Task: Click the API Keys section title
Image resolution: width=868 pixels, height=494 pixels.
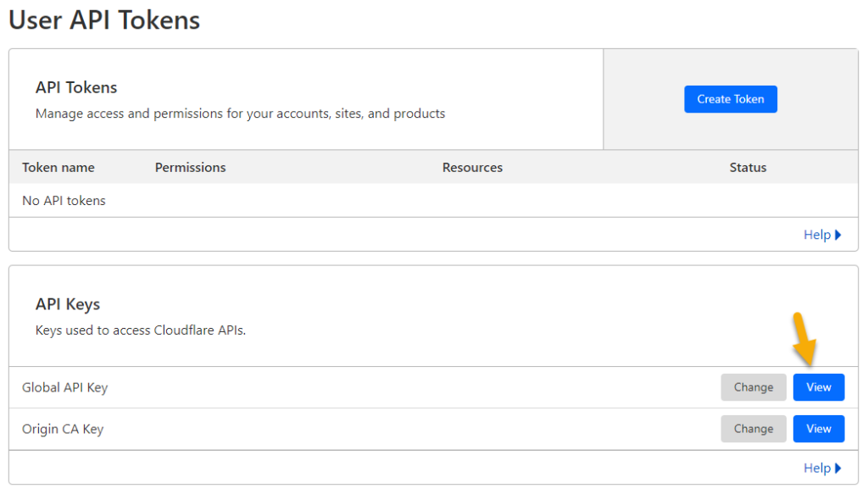Action: [x=68, y=304]
